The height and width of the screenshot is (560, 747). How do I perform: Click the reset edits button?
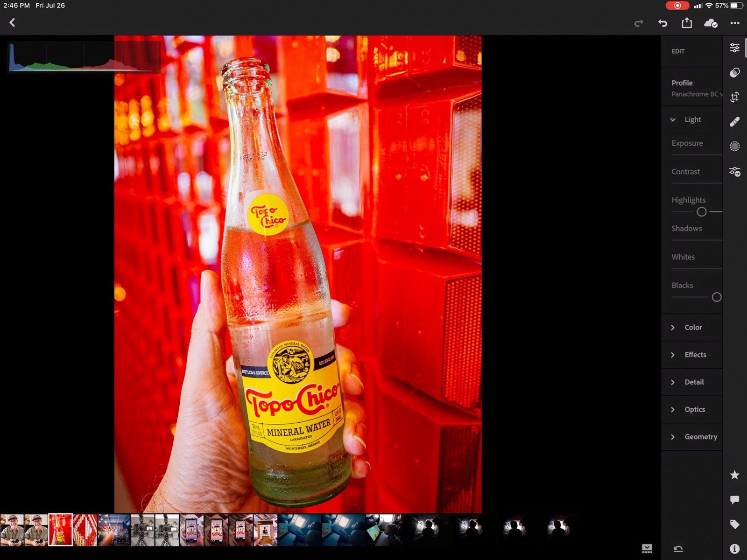[x=678, y=549]
